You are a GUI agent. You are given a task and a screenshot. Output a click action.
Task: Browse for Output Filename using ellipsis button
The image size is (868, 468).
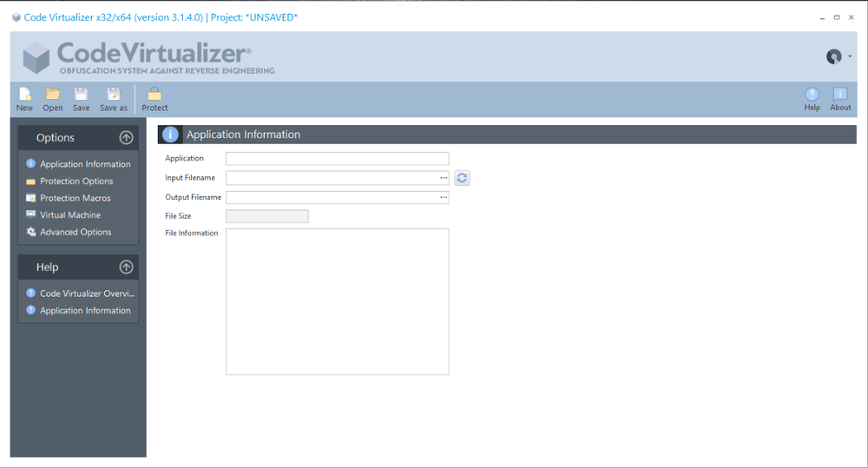coord(444,197)
